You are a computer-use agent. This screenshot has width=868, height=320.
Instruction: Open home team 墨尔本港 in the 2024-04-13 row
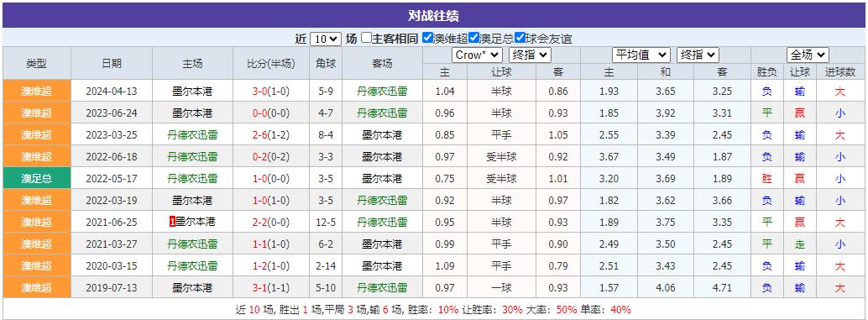[x=192, y=92]
